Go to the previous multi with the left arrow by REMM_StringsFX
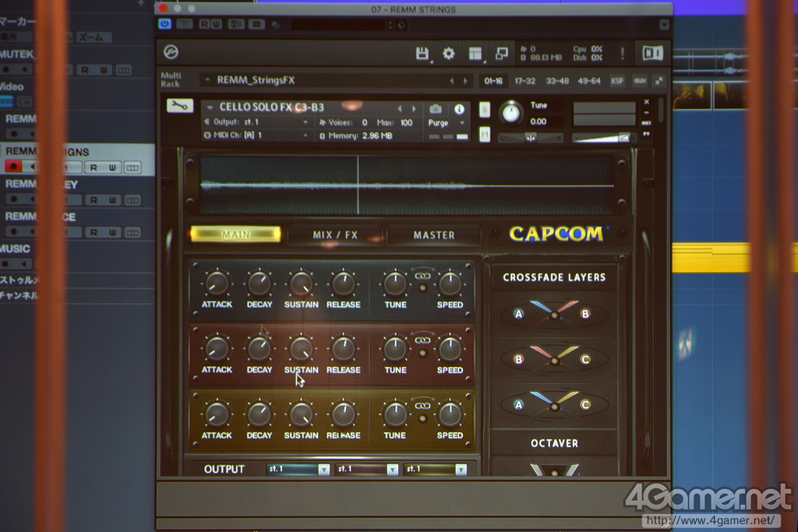This screenshot has width=798, height=532. point(451,81)
